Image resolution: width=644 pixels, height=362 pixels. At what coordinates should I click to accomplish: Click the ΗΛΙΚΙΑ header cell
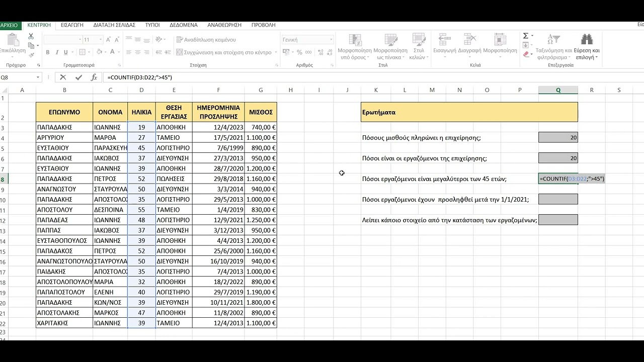pyautogui.click(x=141, y=112)
